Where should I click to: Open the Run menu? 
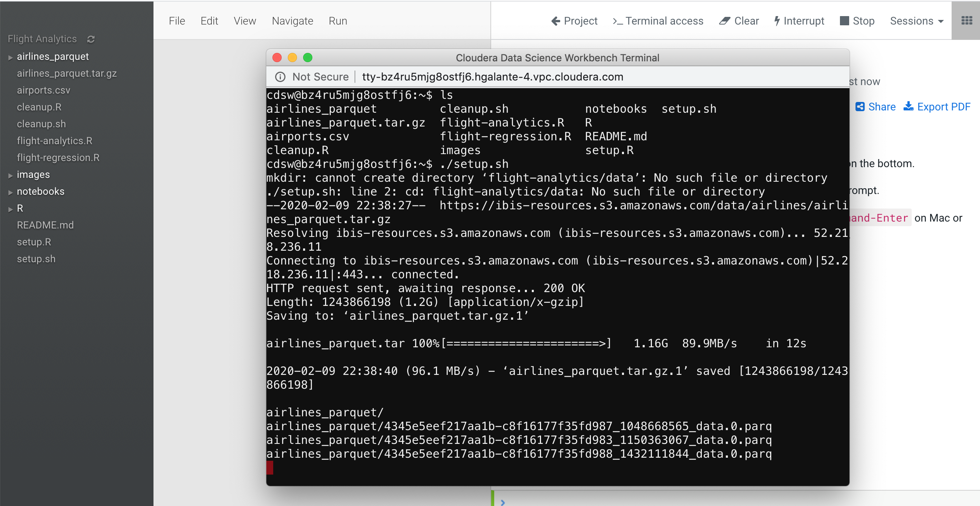[x=338, y=21]
